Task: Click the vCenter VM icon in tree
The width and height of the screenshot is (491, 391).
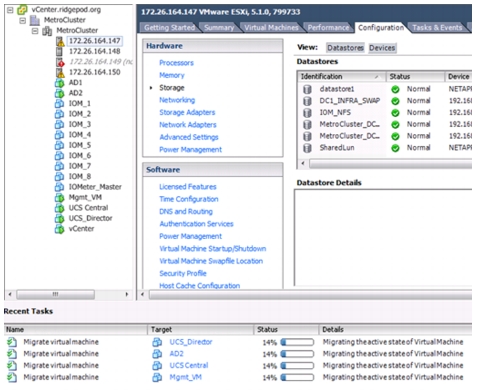Action: coord(59,229)
